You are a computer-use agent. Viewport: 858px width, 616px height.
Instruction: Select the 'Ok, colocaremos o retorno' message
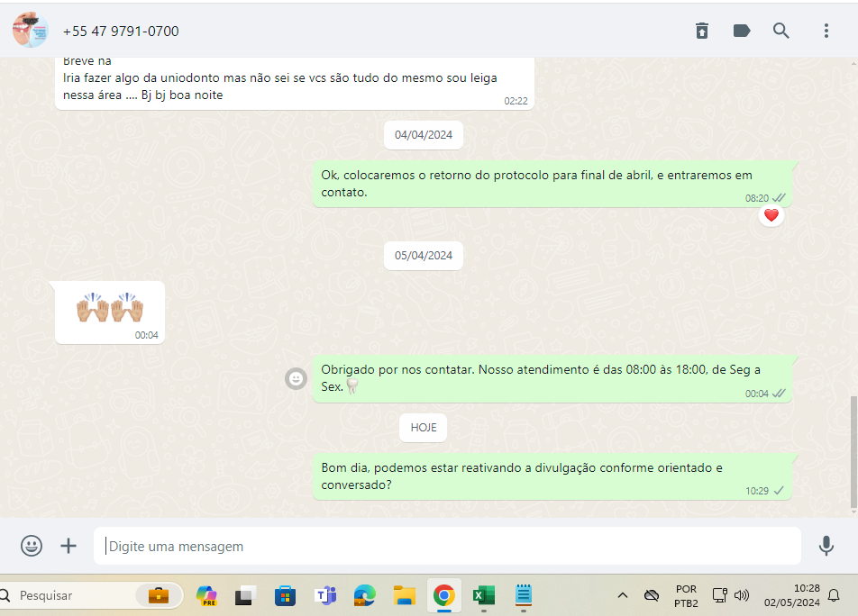[x=552, y=184]
